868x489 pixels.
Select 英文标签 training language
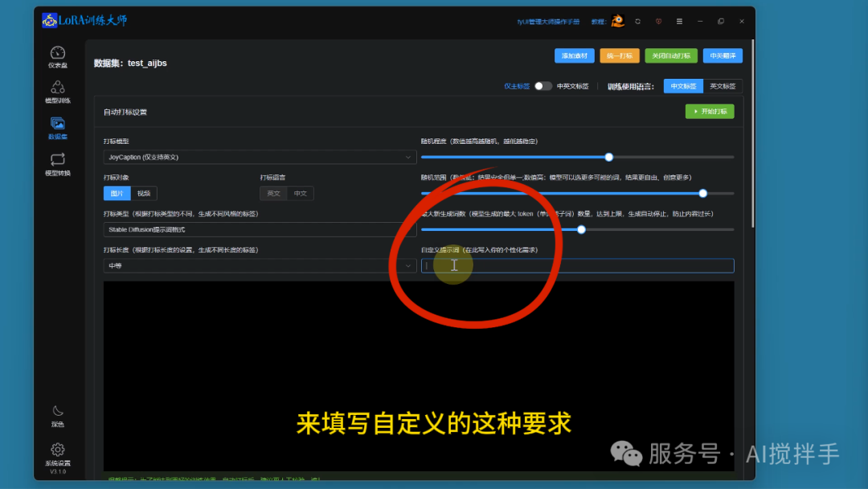(723, 86)
